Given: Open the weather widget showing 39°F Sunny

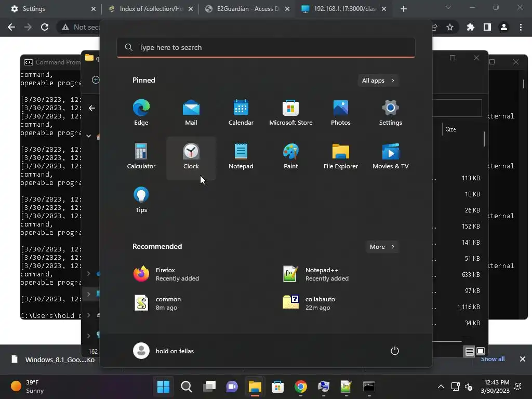Looking at the screenshot, I should click(x=28, y=387).
